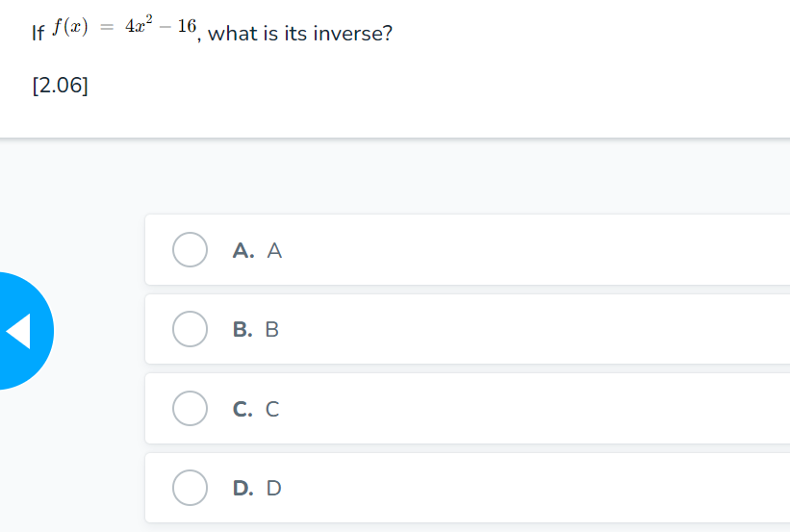
Task: Click the answer text beside "B."
Action: tap(272, 330)
